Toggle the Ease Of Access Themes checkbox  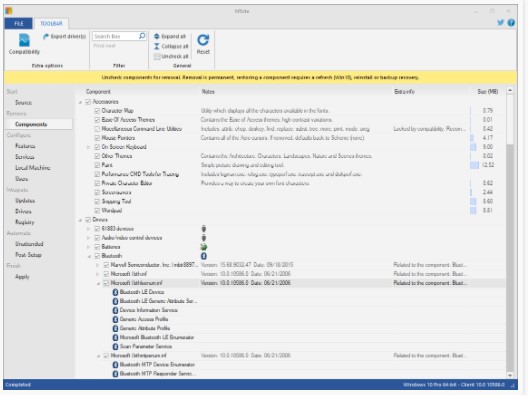[x=97, y=120]
